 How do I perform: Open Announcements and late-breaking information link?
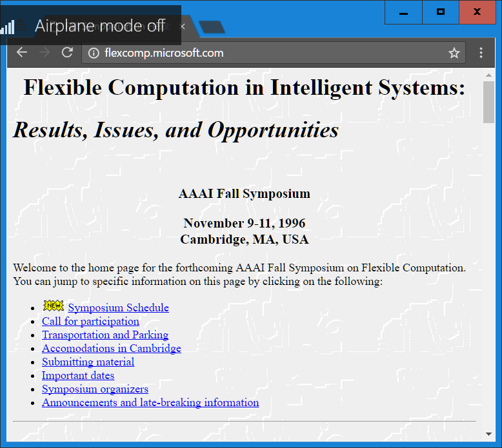(x=150, y=403)
